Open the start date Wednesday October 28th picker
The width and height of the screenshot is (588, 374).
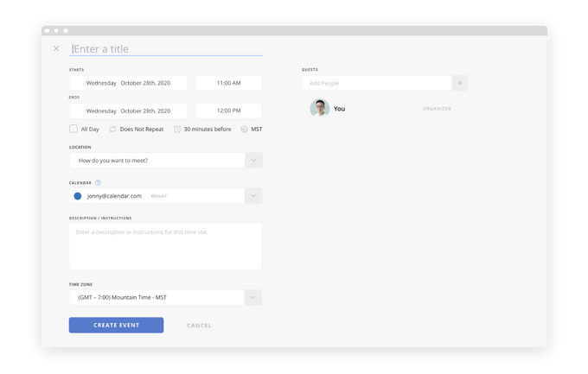pos(128,83)
